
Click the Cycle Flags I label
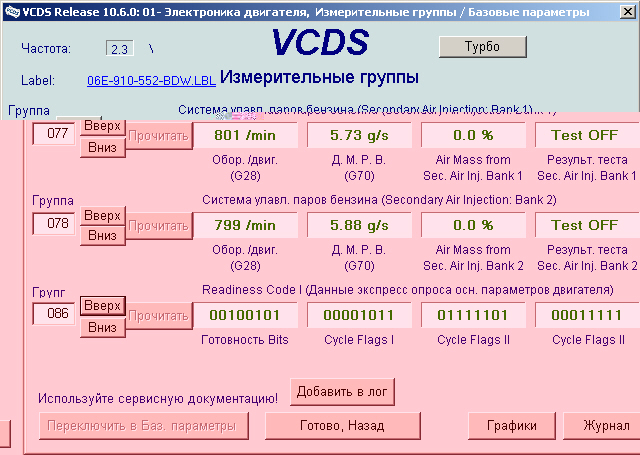point(359,340)
